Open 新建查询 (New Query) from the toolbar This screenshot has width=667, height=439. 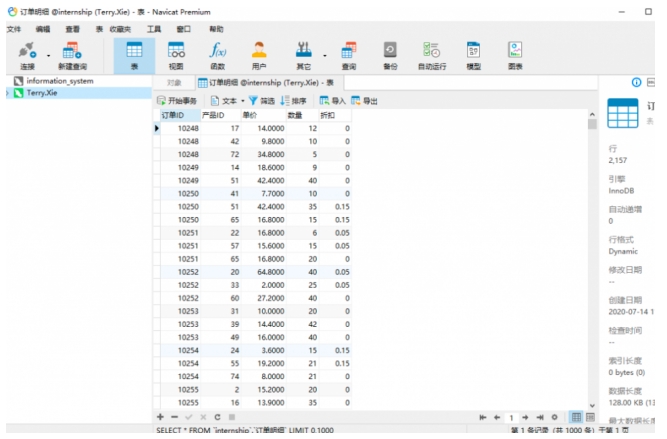coord(72,55)
